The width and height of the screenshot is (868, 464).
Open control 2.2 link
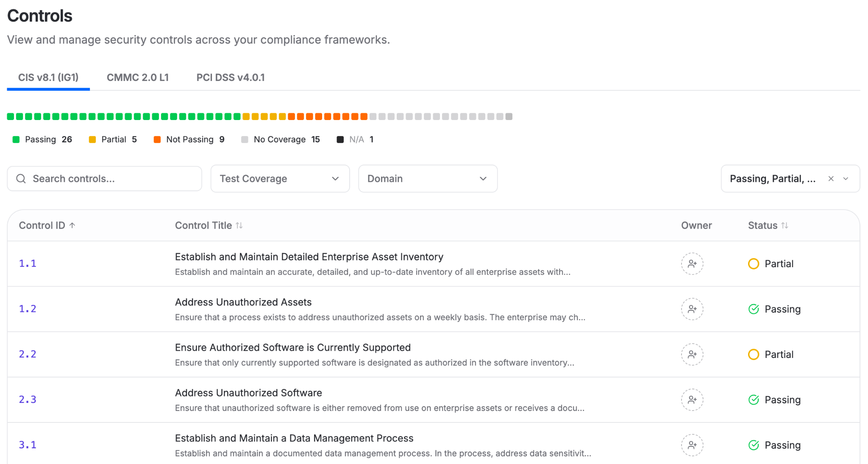pos(28,354)
